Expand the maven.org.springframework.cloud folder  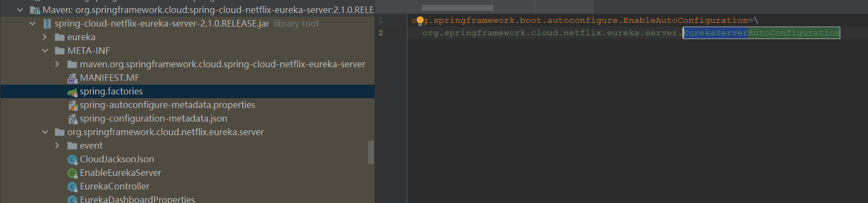point(58,64)
